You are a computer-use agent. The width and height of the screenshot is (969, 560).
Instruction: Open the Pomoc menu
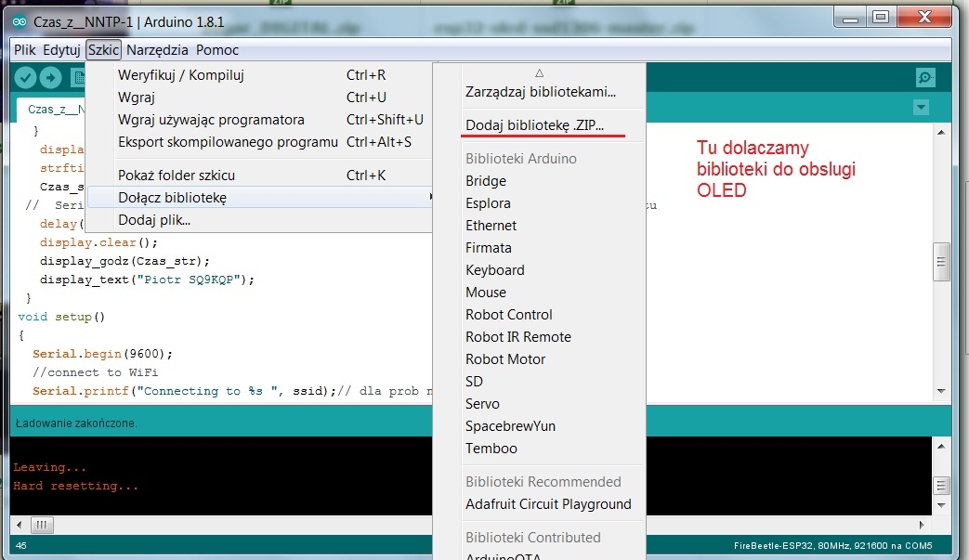coord(216,50)
